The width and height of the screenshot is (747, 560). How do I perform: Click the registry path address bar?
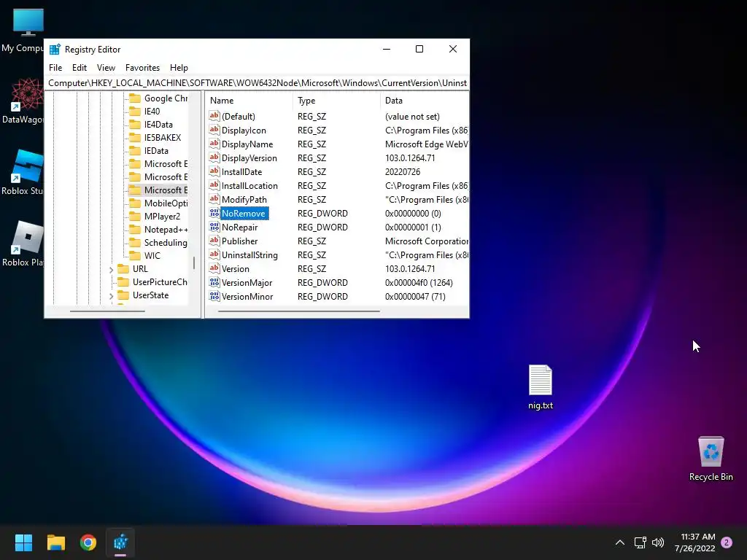[258, 83]
